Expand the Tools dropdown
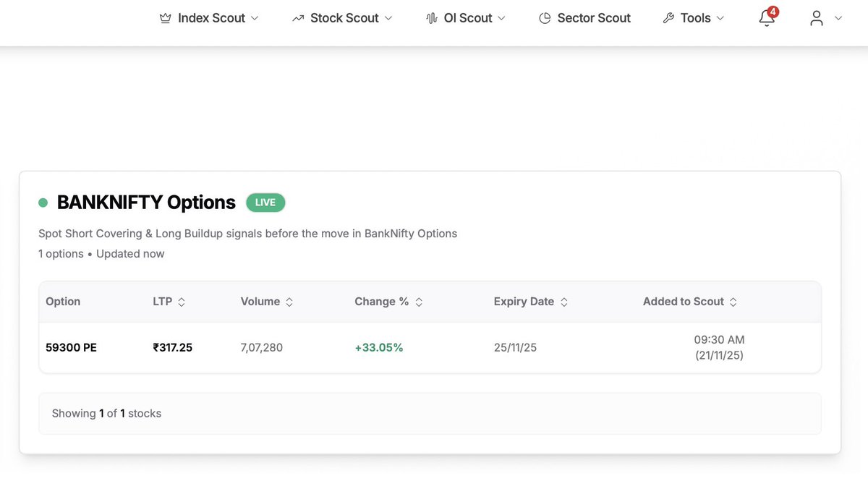This screenshot has height=481, width=868. click(720, 18)
